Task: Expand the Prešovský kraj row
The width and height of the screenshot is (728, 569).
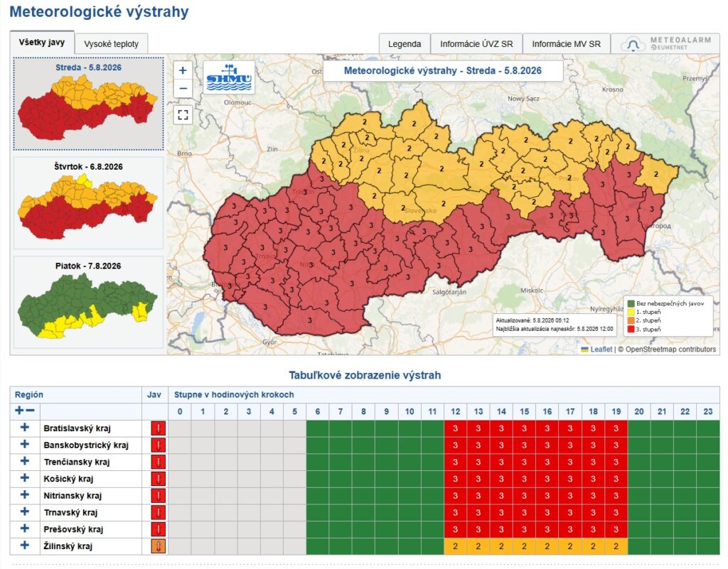Action: [25, 529]
